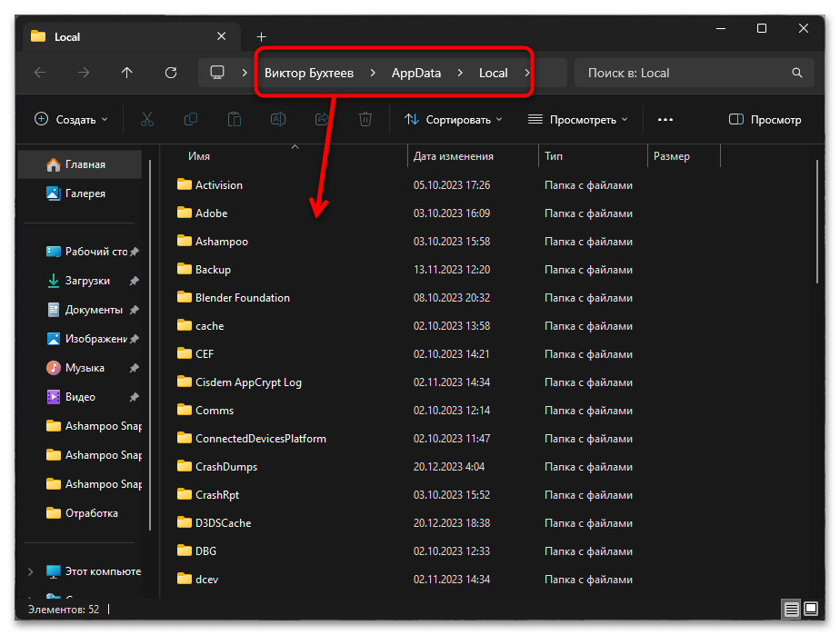
Task: Click the navigation pane scrollbar
Action: pyautogui.click(x=150, y=345)
